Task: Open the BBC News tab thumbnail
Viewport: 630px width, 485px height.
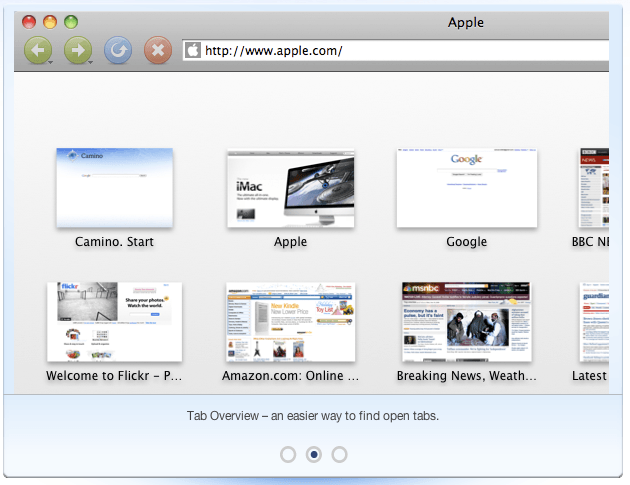Action: pyautogui.click(x=594, y=188)
